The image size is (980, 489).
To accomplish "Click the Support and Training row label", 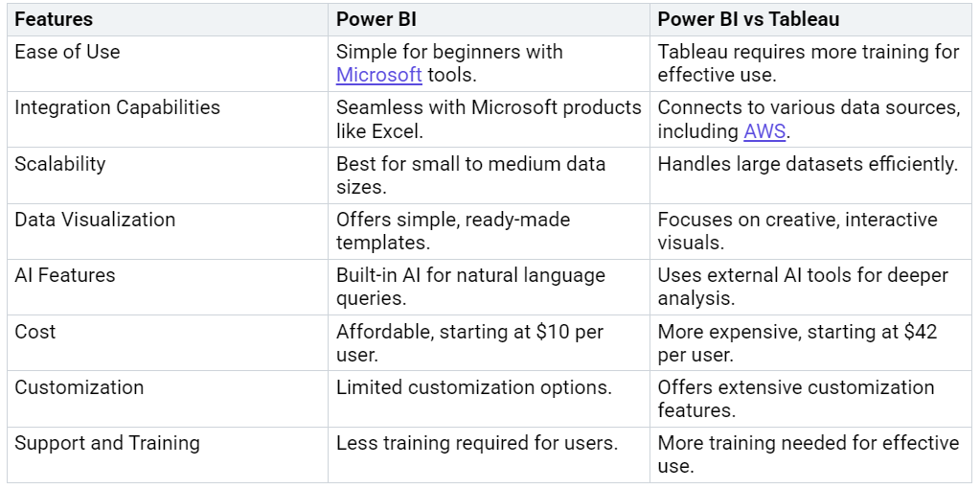I will coord(107,443).
